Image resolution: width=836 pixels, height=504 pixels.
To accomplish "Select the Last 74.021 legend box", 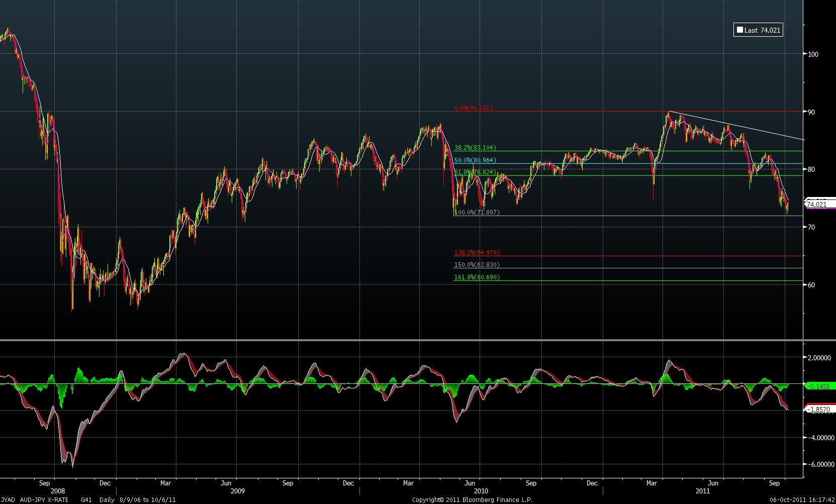I will (758, 30).
